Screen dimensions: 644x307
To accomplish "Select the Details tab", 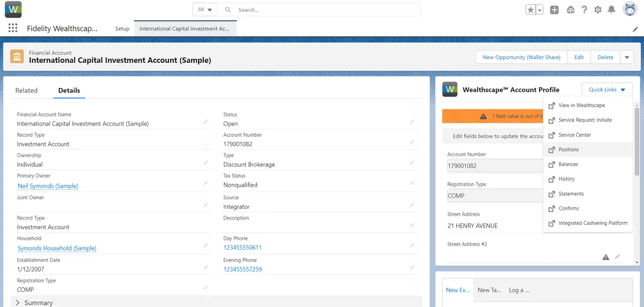I will (69, 91).
